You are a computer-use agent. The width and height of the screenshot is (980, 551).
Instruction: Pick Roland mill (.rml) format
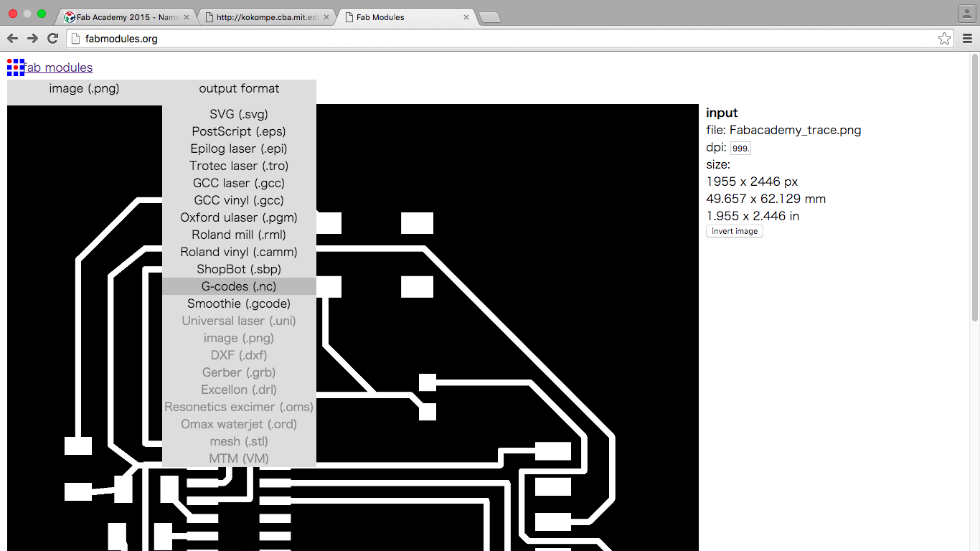point(239,235)
